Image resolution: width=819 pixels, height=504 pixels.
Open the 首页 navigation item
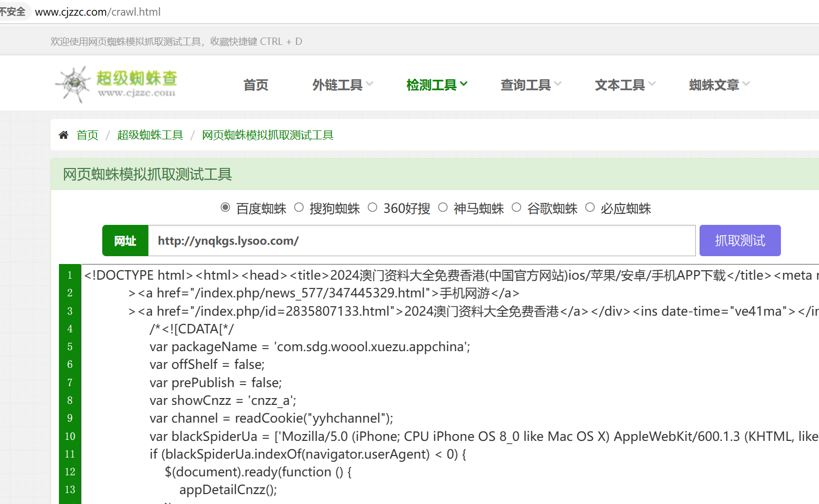coord(256,85)
